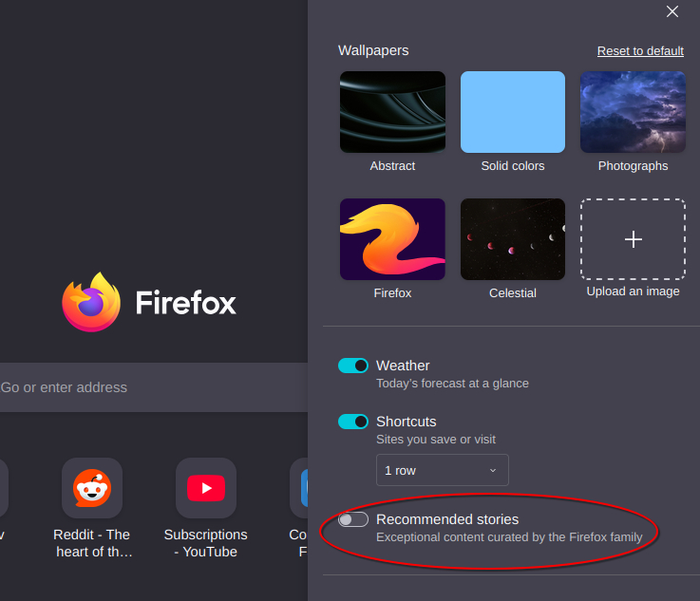Screen dimensions: 700x601
Task: Enable the Recommended stories switch
Action: tap(353, 519)
